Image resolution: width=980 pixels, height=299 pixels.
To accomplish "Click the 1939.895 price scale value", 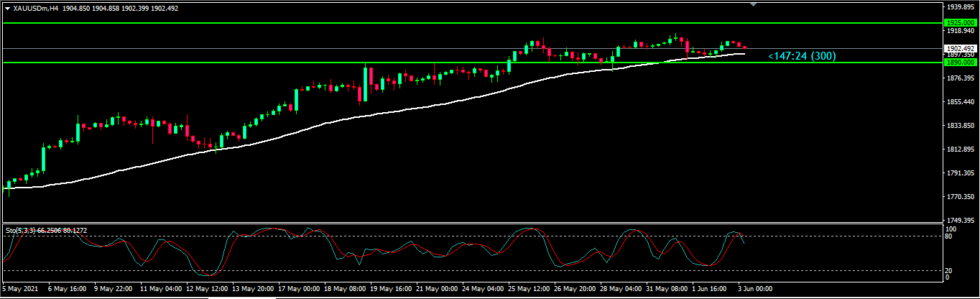I will coord(959,7).
